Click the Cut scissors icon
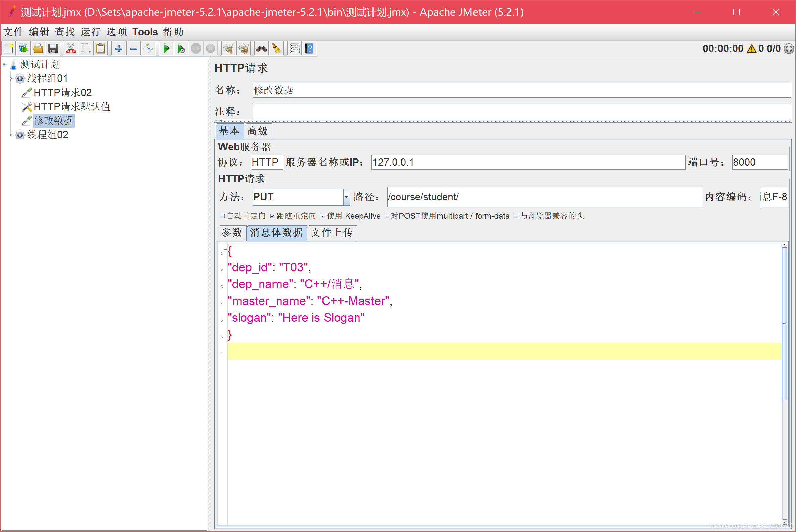Screen dimensions: 796x532 click(x=71, y=49)
